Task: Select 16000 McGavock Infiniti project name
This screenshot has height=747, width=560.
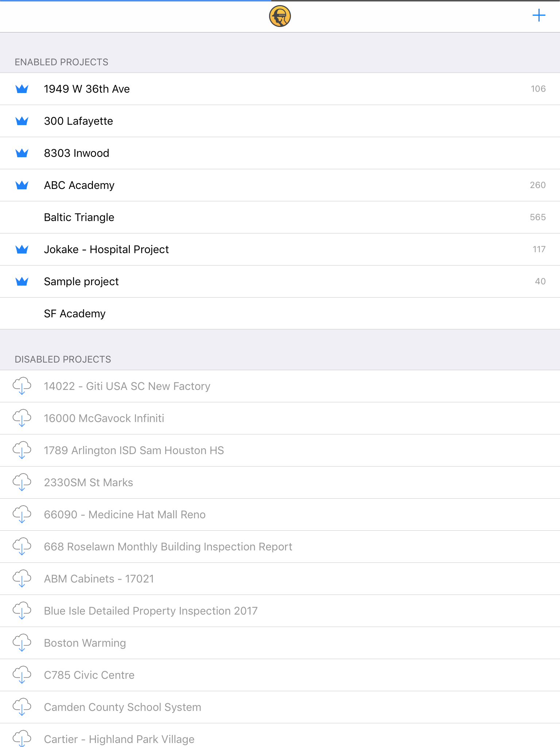Action: (104, 418)
